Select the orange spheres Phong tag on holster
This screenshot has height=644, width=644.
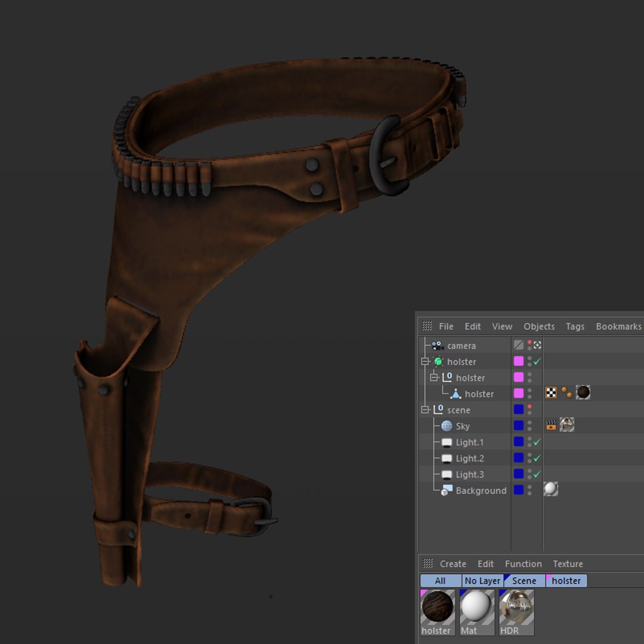coord(567,392)
